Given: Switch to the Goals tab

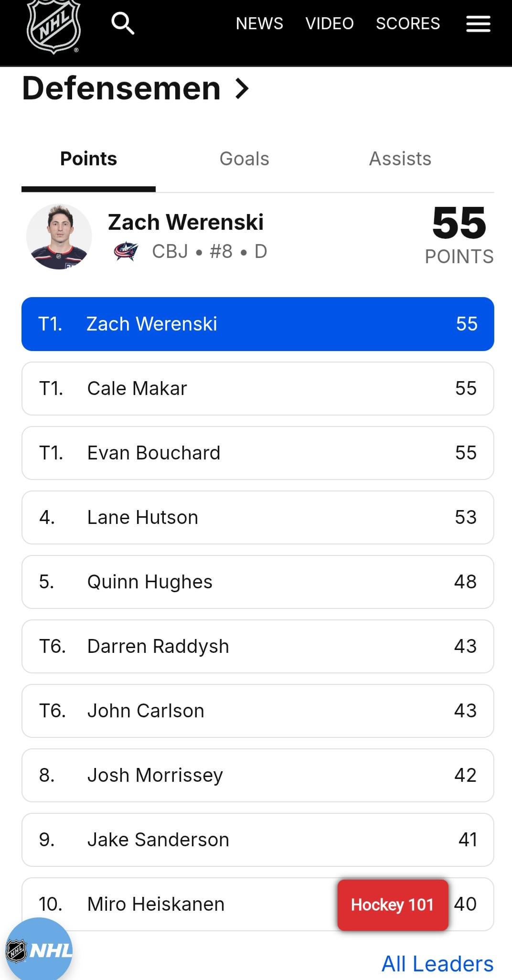Looking at the screenshot, I should [x=244, y=159].
